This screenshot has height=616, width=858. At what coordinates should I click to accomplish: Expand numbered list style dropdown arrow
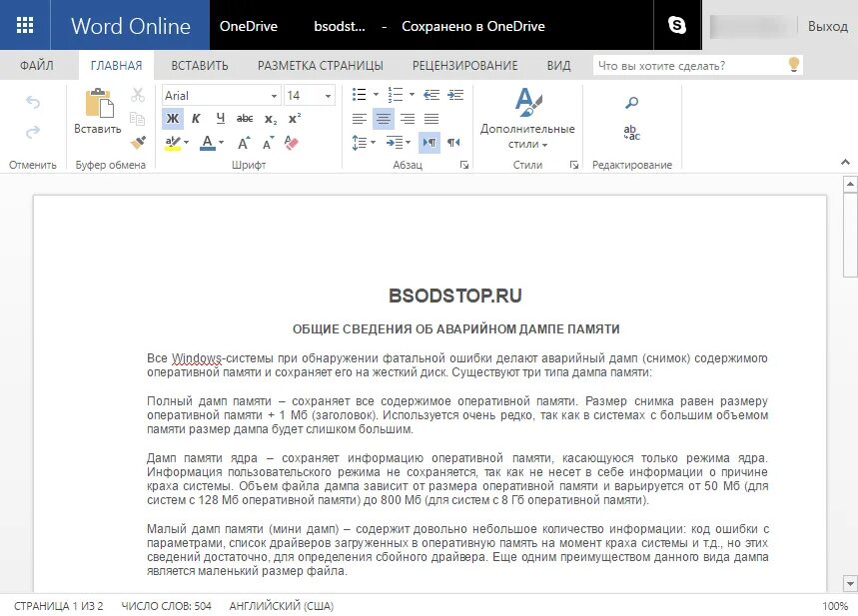[412, 95]
